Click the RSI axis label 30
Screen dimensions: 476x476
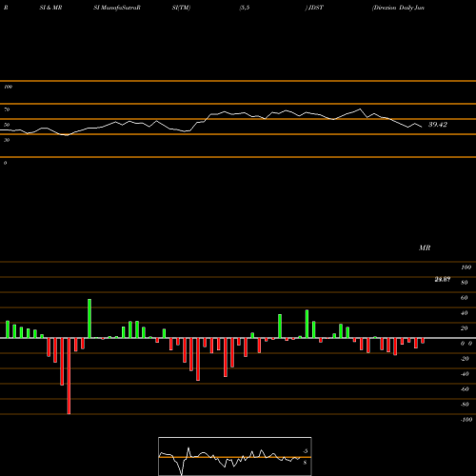(x=7, y=140)
